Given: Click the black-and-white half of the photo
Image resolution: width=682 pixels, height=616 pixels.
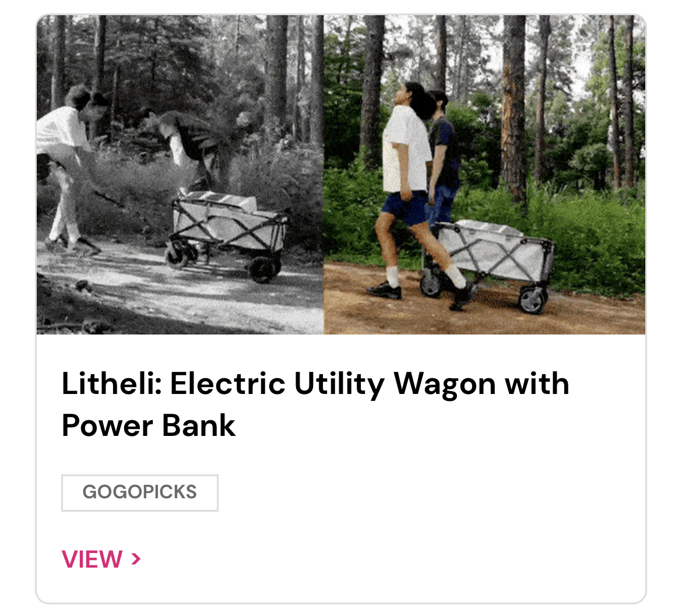Looking at the screenshot, I should pos(180,174).
